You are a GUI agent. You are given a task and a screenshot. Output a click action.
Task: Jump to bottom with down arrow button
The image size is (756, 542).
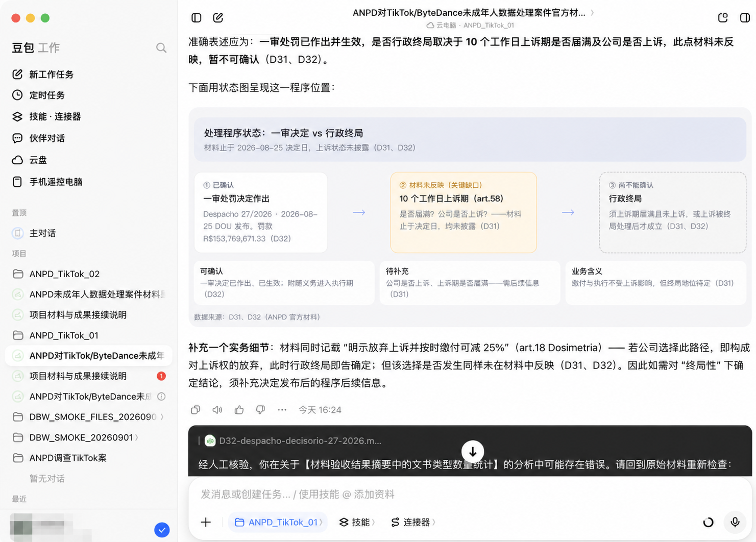tap(473, 452)
